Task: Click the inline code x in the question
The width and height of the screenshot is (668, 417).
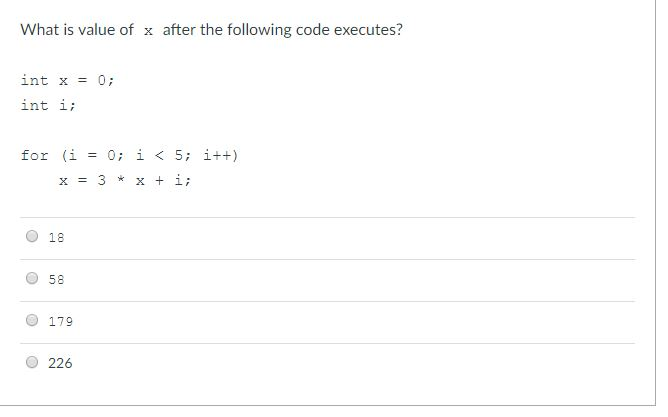Action: (x=148, y=31)
